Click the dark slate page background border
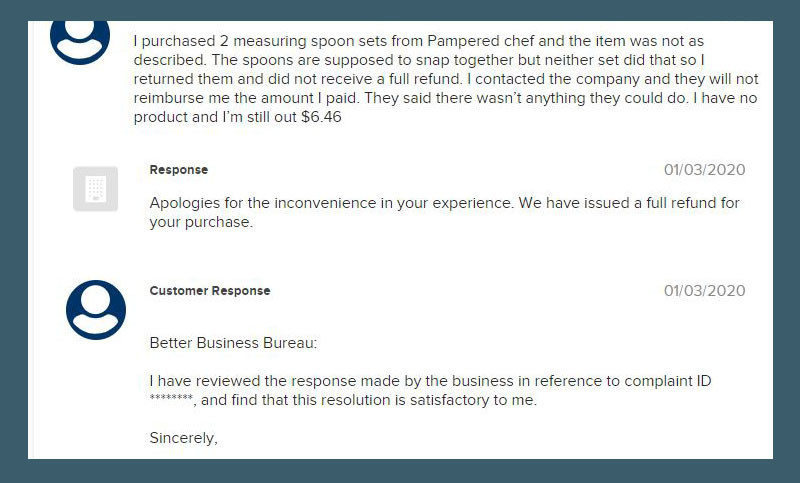This screenshot has height=483, width=800. click(x=13, y=240)
